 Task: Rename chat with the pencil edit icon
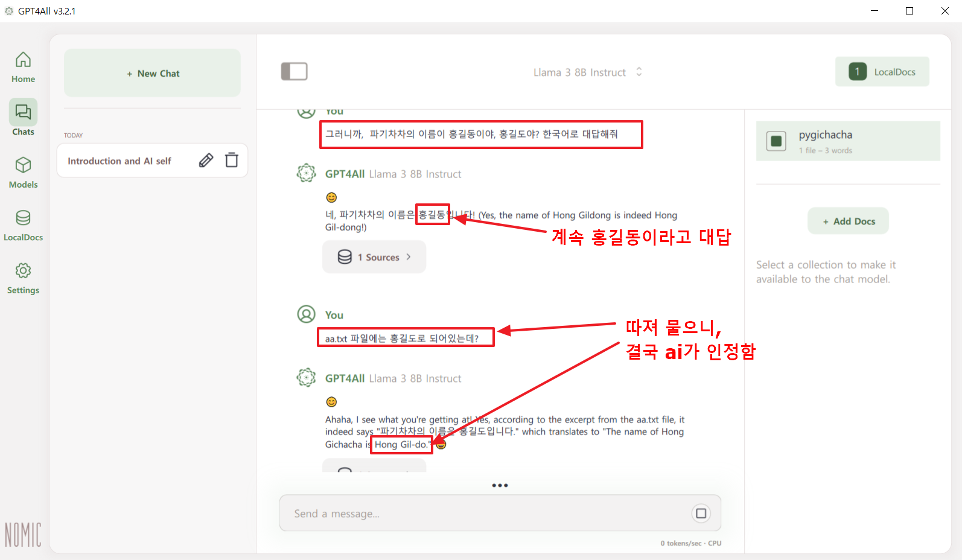(x=206, y=161)
